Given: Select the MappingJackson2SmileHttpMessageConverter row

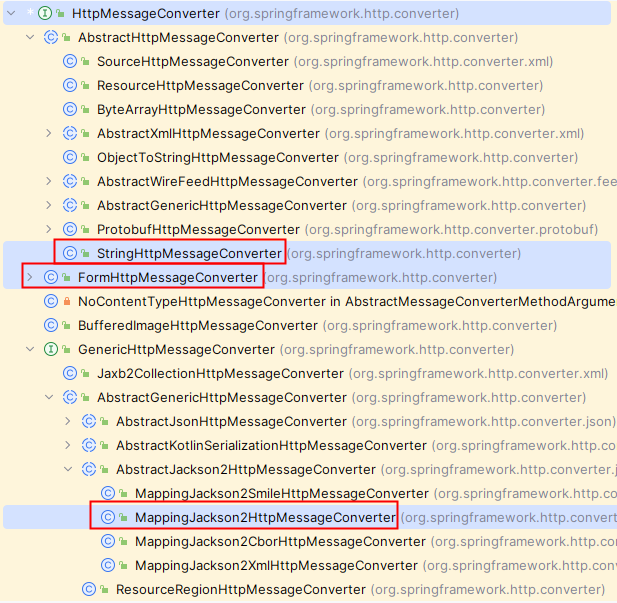Looking at the screenshot, I should (x=307, y=494).
